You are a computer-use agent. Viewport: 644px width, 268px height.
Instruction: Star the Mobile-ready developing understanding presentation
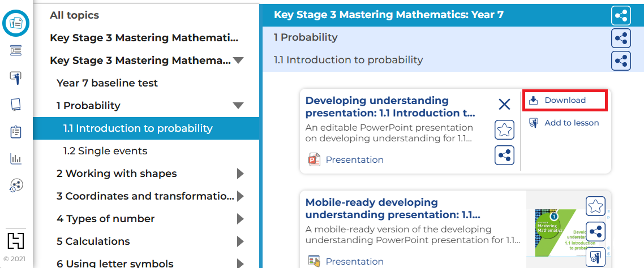point(595,206)
